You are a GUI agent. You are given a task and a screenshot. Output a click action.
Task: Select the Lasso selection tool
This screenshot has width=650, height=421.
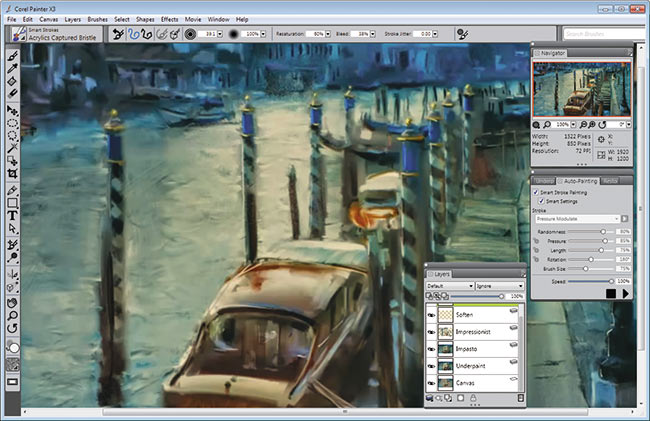(12, 135)
